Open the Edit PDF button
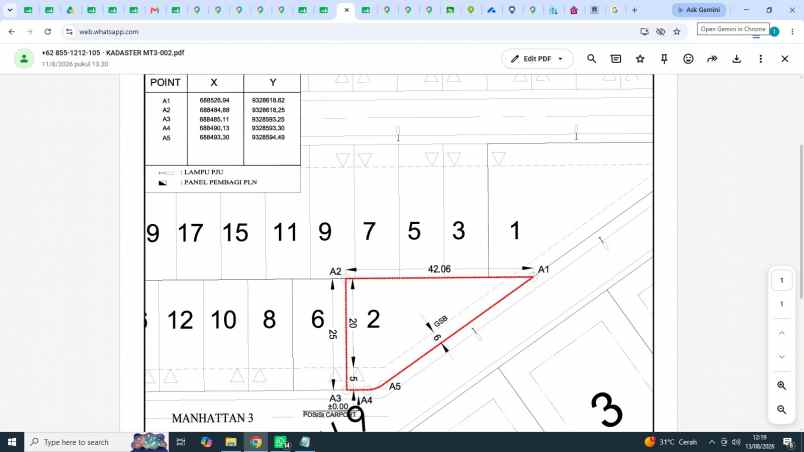This screenshot has height=452, width=804. 536,59
